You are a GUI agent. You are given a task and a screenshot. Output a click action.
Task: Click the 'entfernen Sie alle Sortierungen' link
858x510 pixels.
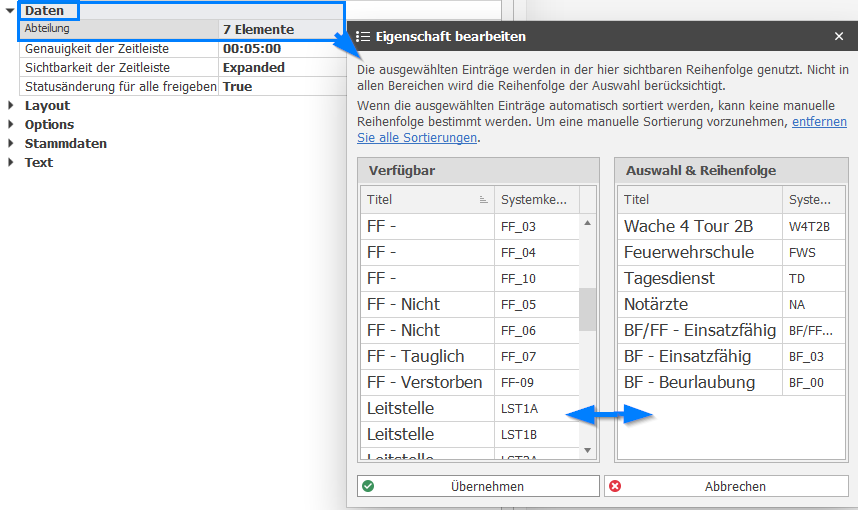pos(602,129)
